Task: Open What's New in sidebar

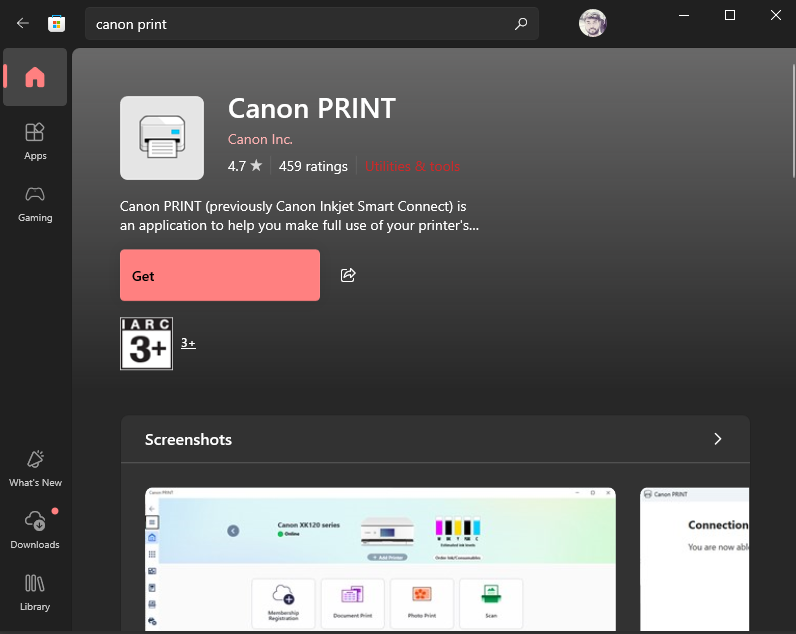Action: (35, 469)
